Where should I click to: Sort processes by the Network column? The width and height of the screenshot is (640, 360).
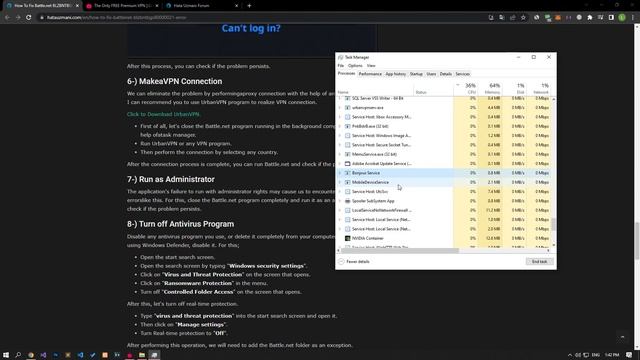pos(538,89)
